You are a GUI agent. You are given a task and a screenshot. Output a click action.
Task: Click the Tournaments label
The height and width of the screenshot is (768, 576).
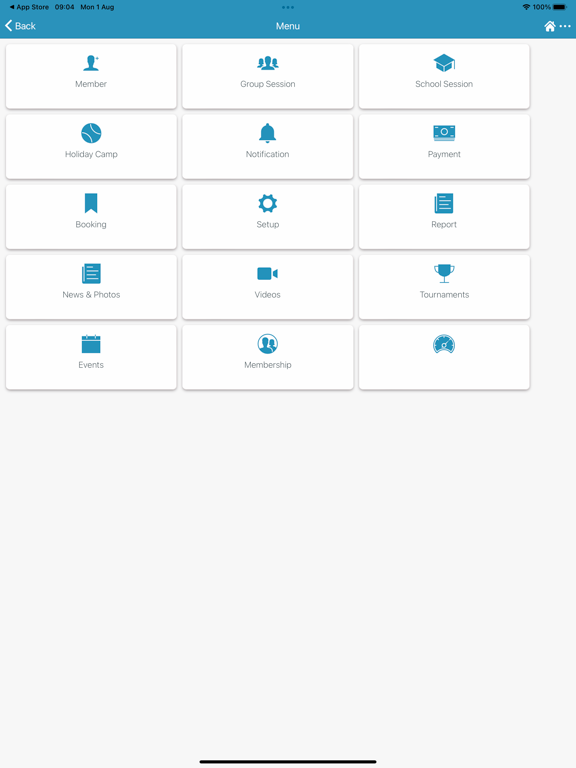pos(444,295)
